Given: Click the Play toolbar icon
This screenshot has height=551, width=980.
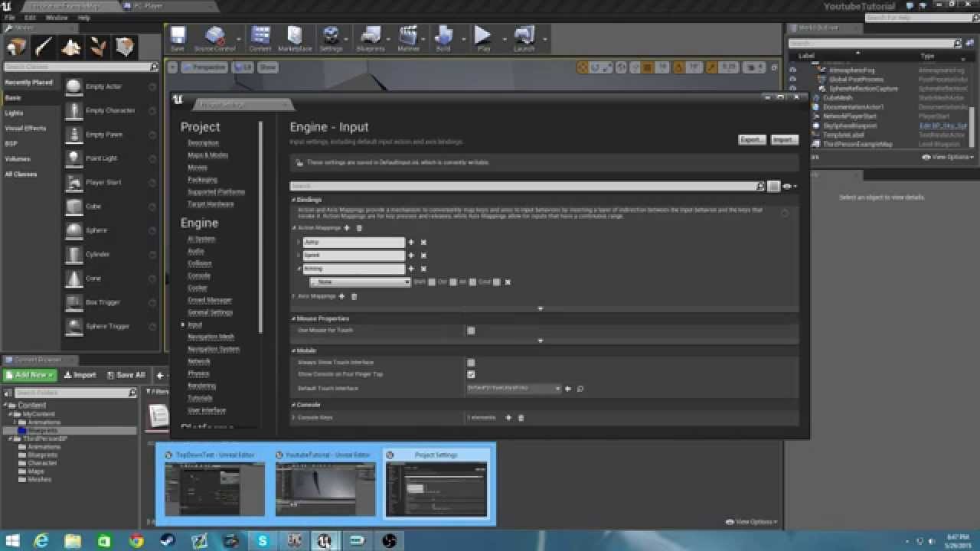Looking at the screenshot, I should tap(483, 38).
